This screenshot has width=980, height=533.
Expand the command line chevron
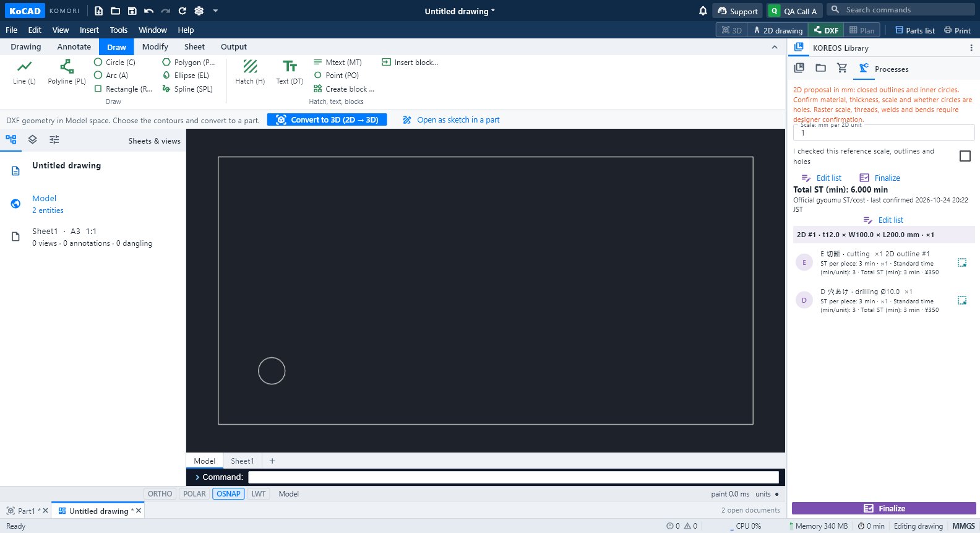197,477
